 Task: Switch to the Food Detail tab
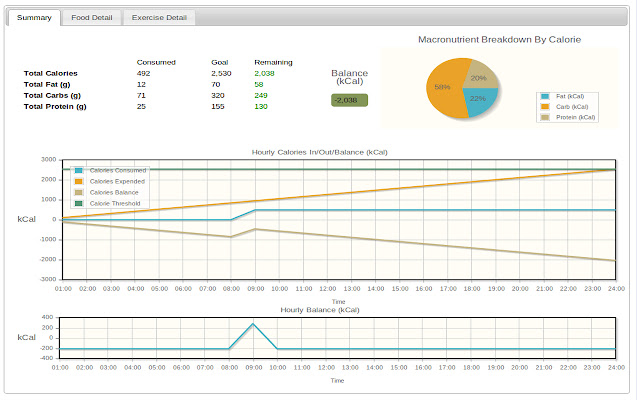click(91, 18)
